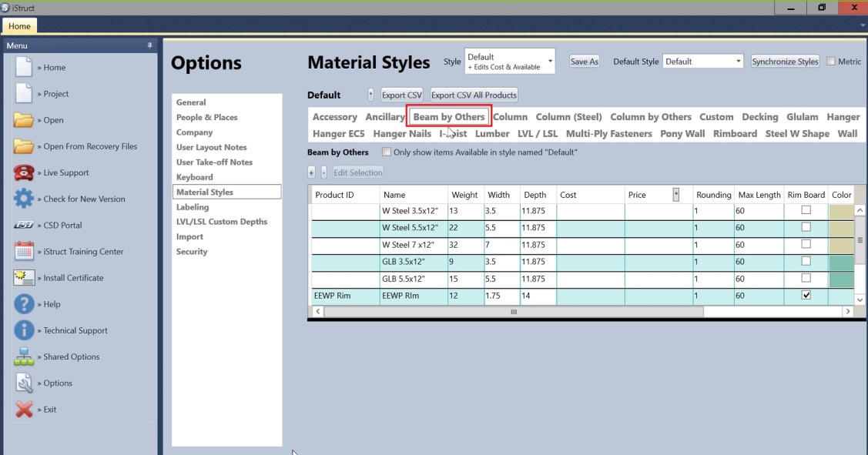
Task: Exit the program via the red X icon
Action: [x=24, y=409]
